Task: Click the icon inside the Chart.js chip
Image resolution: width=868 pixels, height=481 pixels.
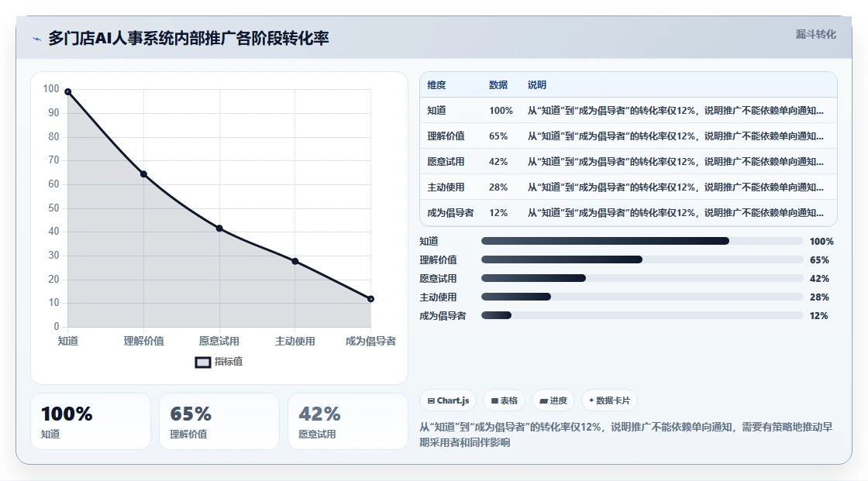Action: point(431,400)
